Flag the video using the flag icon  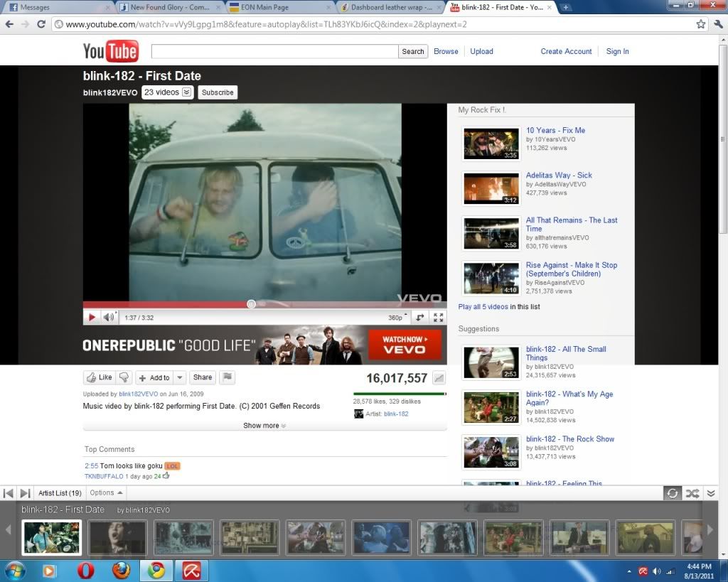[227, 377]
